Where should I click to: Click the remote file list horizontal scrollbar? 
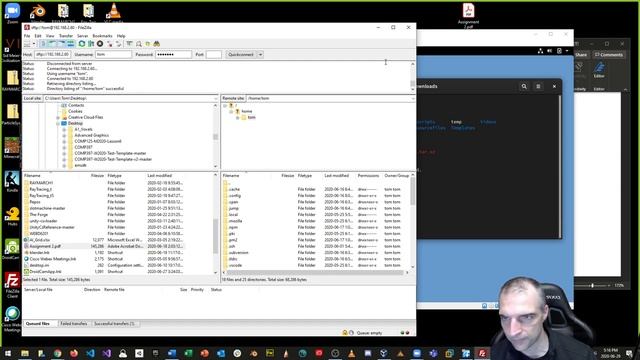[315, 272]
